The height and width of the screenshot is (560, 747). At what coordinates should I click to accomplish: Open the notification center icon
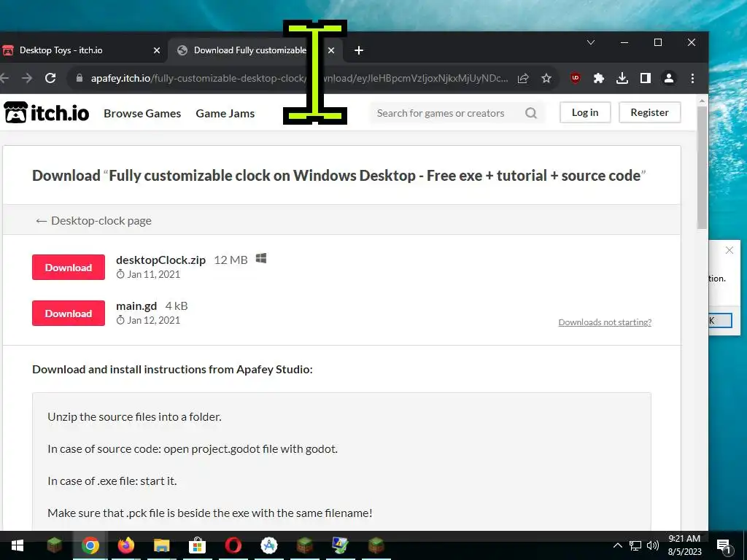point(724,547)
